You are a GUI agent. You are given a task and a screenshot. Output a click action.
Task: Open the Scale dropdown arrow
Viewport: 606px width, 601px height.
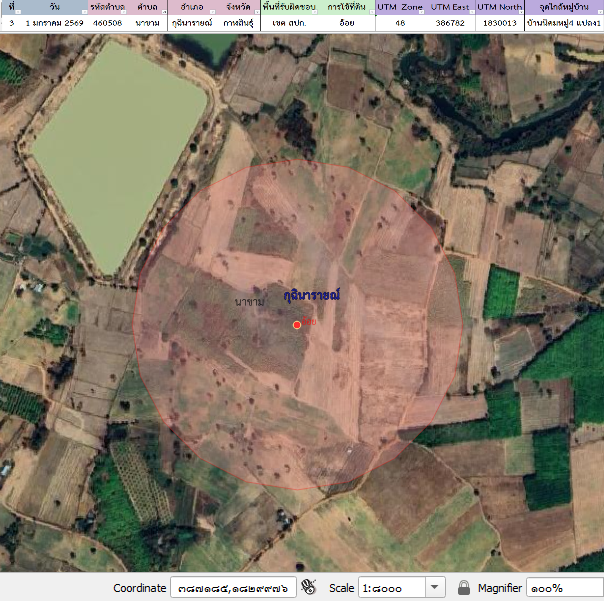pos(435,588)
